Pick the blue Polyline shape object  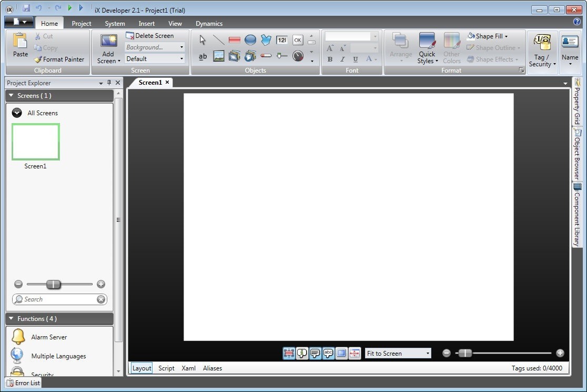pyautogui.click(x=266, y=39)
